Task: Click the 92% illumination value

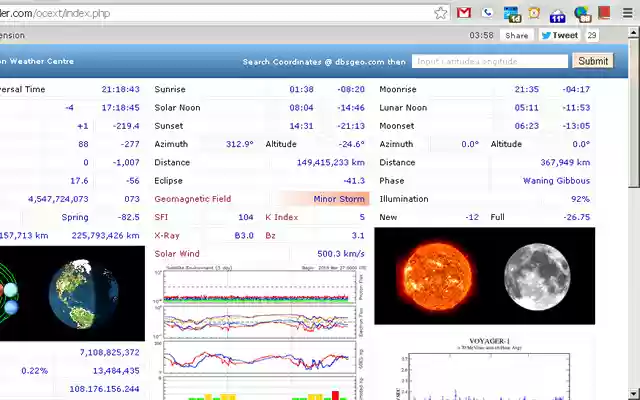Action: coord(580,199)
